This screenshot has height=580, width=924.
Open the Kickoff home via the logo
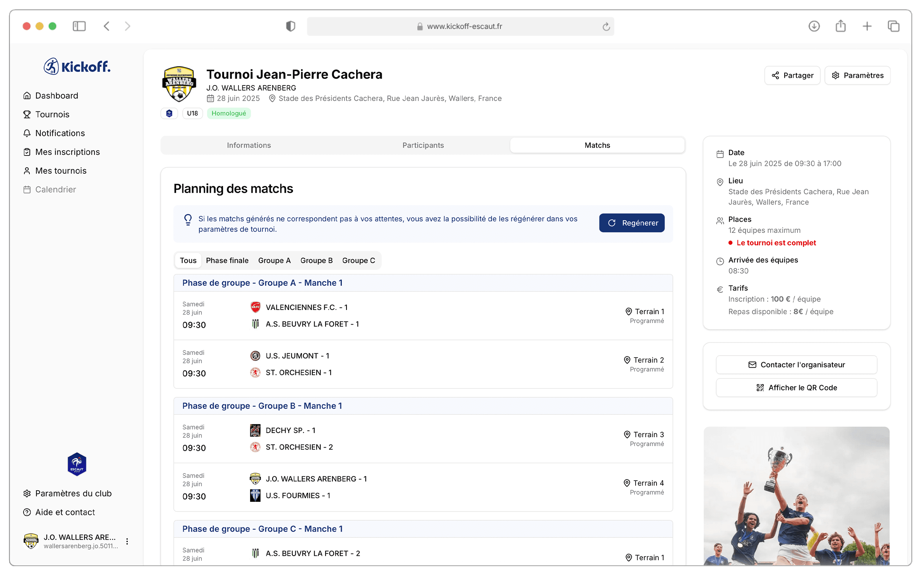[77, 66]
